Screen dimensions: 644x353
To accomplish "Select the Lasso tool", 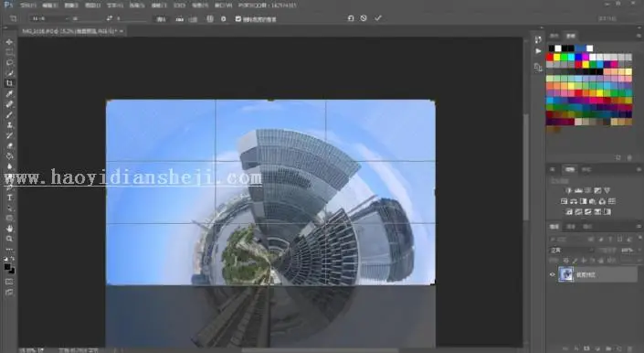I will (x=9, y=62).
